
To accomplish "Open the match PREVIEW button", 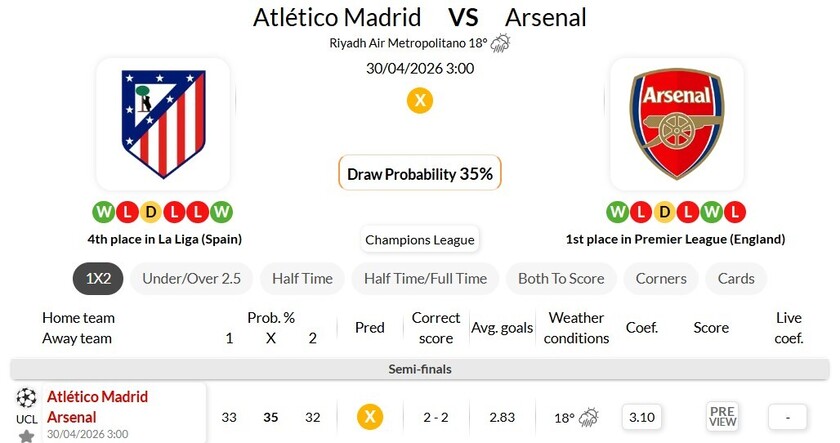I will (722, 417).
